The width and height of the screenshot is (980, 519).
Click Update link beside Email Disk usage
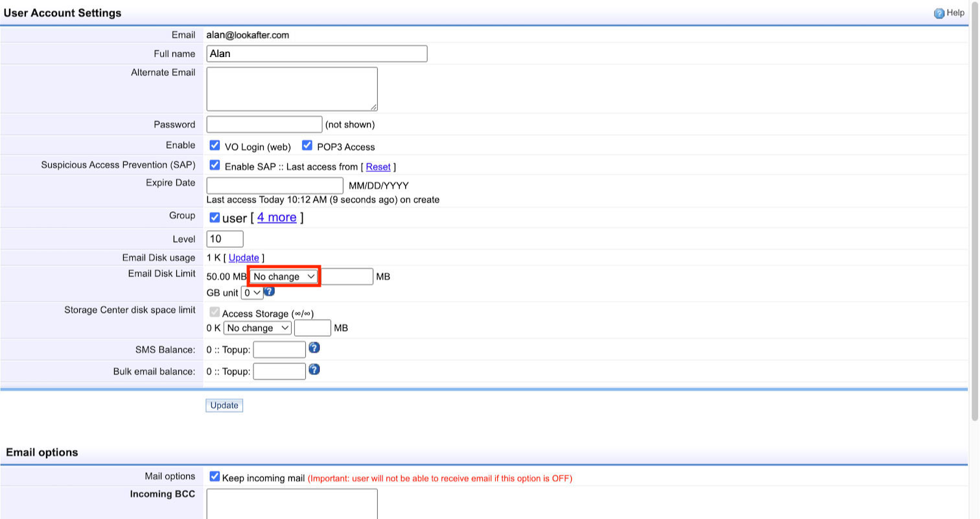[244, 258]
